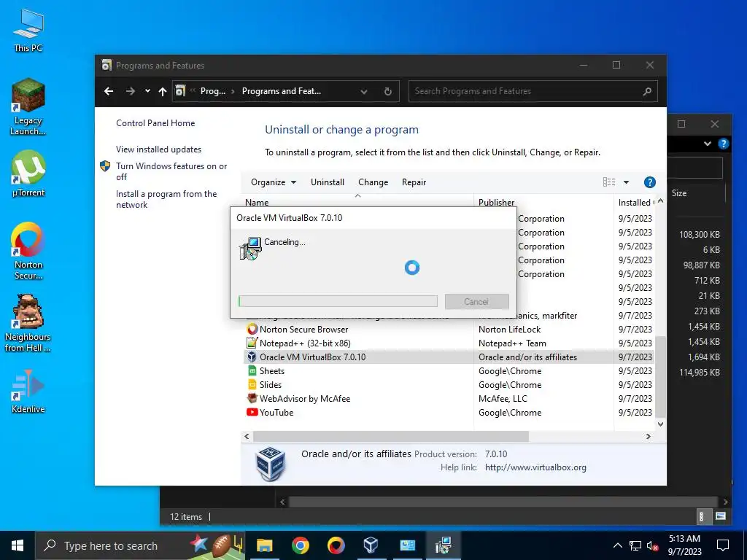The image size is (747, 560).
Task: Click the Norton Secure Browser list icon
Action: [x=252, y=329]
